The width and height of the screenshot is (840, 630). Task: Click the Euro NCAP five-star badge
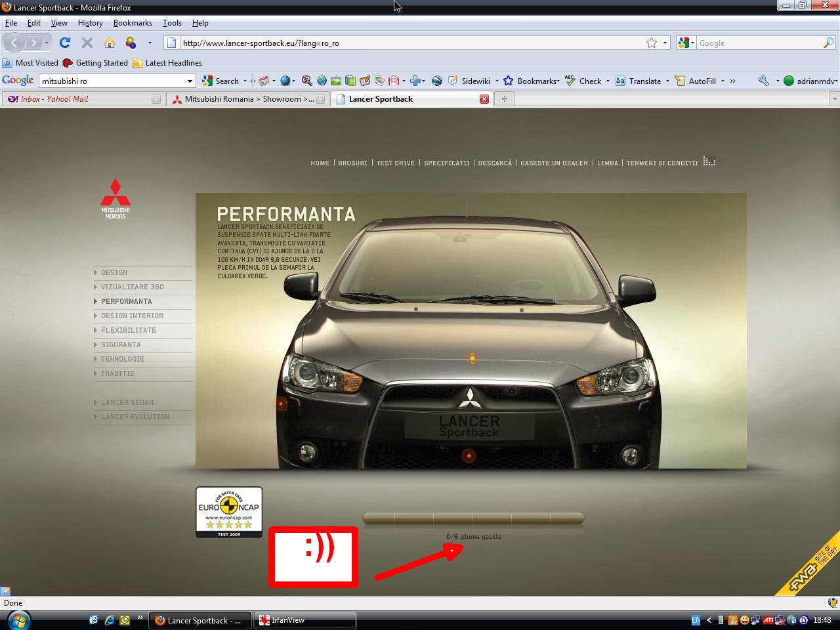point(229,513)
